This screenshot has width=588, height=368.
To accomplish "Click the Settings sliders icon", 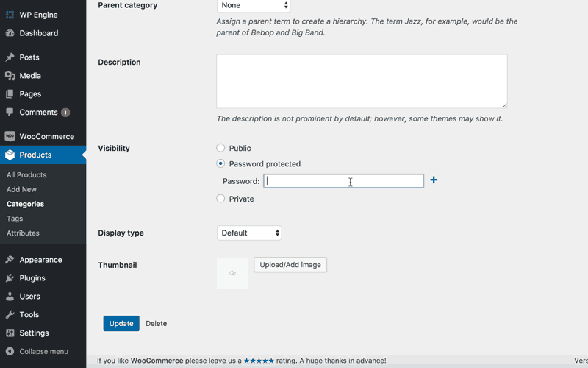I will click(10, 333).
